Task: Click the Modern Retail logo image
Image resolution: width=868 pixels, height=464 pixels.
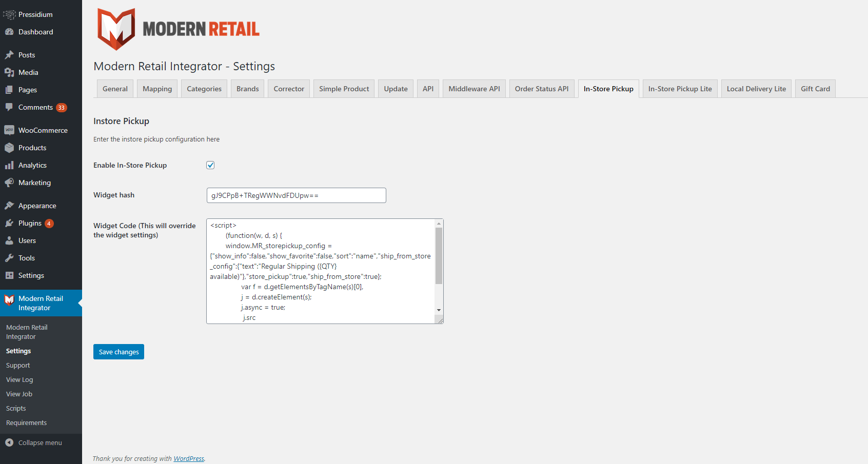Action: coord(179,29)
